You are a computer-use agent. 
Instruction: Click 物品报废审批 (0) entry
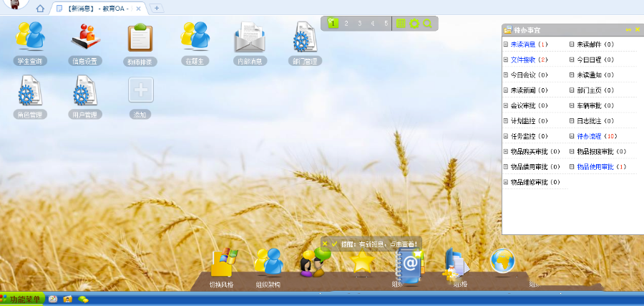tap(602, 151)
